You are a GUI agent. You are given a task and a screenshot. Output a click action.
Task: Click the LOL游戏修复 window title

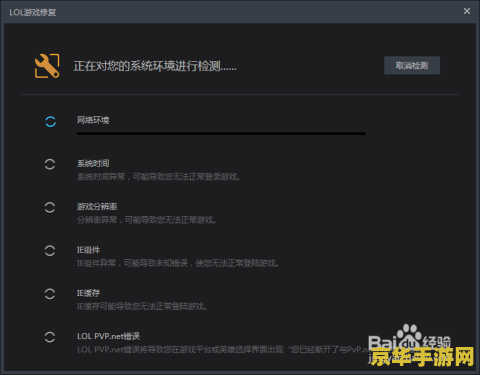click(33, 12)
